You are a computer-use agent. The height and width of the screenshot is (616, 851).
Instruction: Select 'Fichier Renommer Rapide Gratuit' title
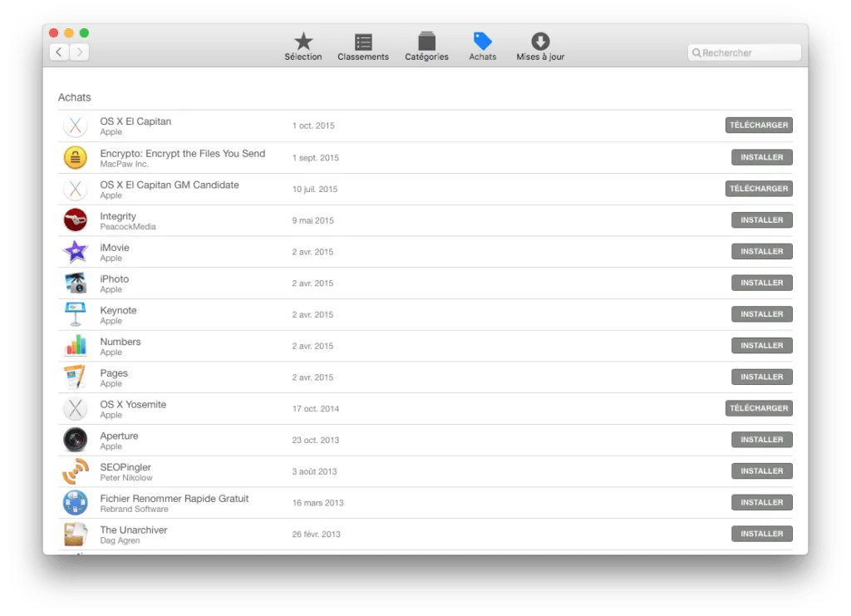pos(175,499)
